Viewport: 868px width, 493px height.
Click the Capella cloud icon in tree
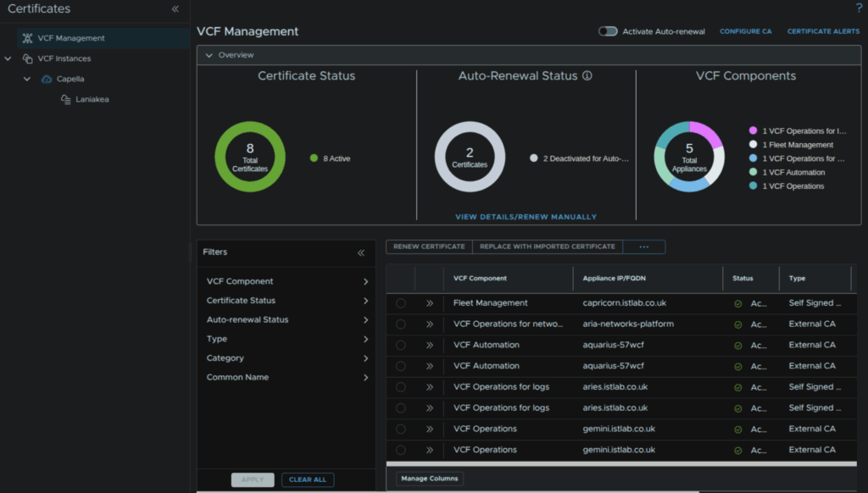click(x=47, y=80)
